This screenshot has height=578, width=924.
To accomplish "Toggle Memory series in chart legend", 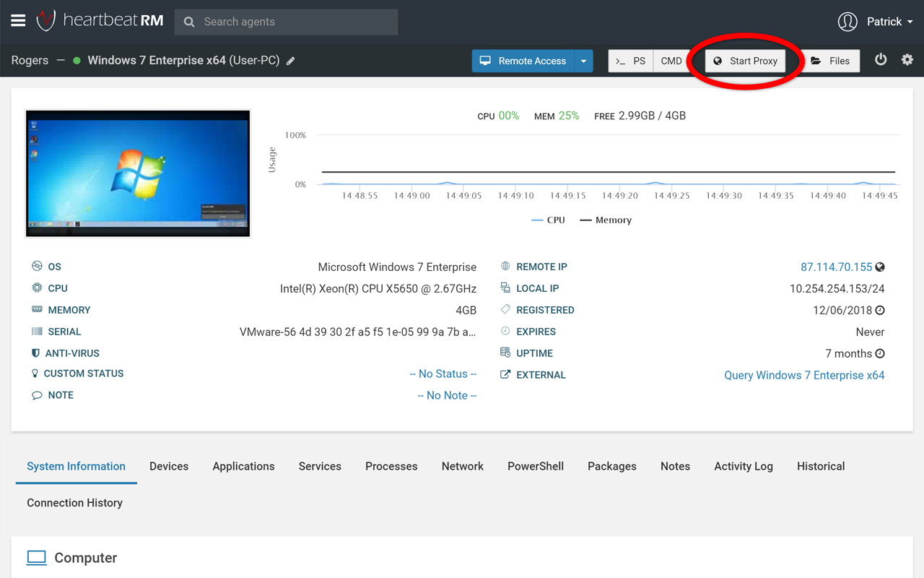I will point(606,220).
